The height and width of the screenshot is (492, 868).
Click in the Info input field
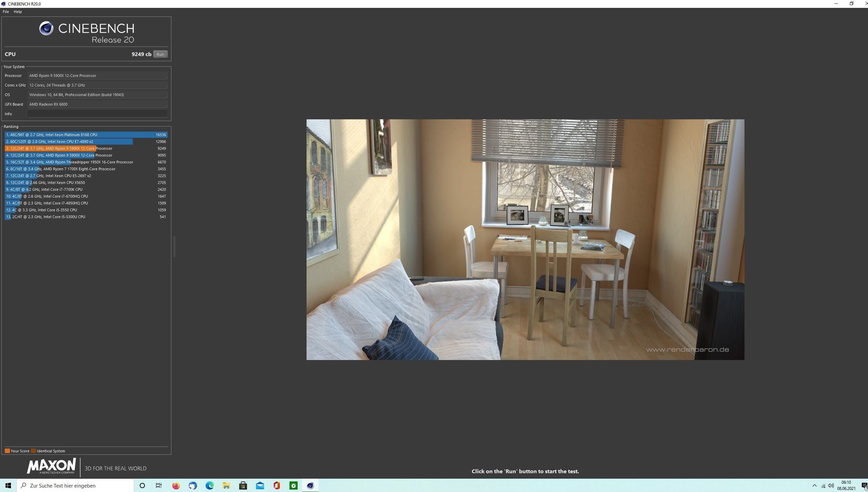[x=98, y=114]
